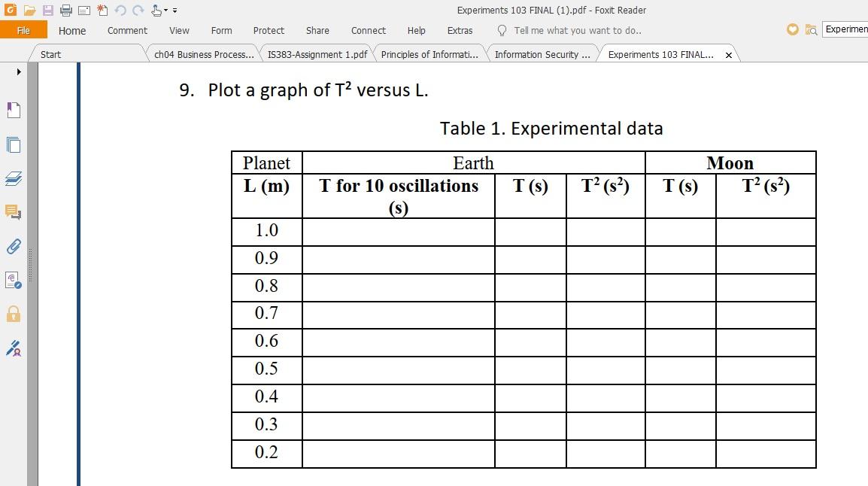This screenshot has height=486, width=868.
Task: Switch to IS383-Assignment 1.pdf tab
Action: [x=317, y=54]
